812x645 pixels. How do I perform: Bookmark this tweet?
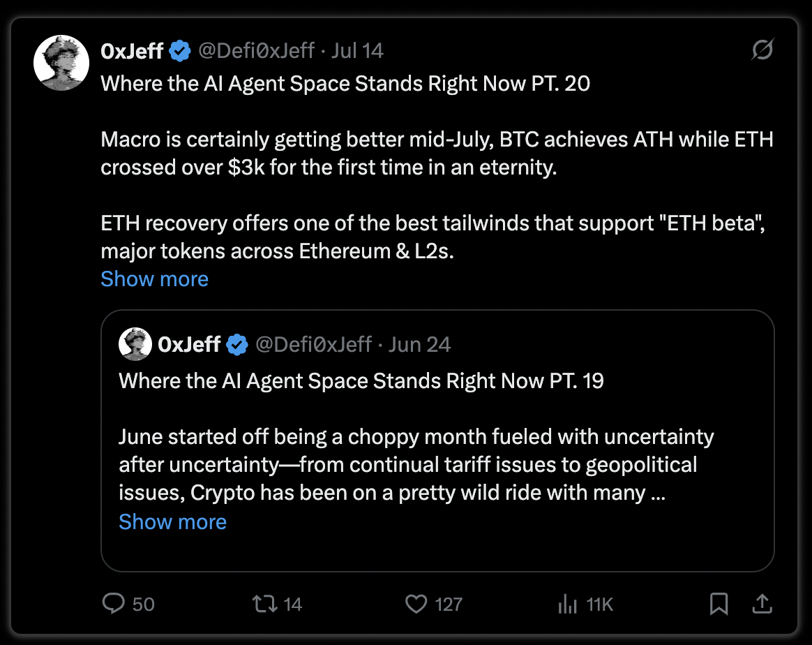click(x=719, y=604)
